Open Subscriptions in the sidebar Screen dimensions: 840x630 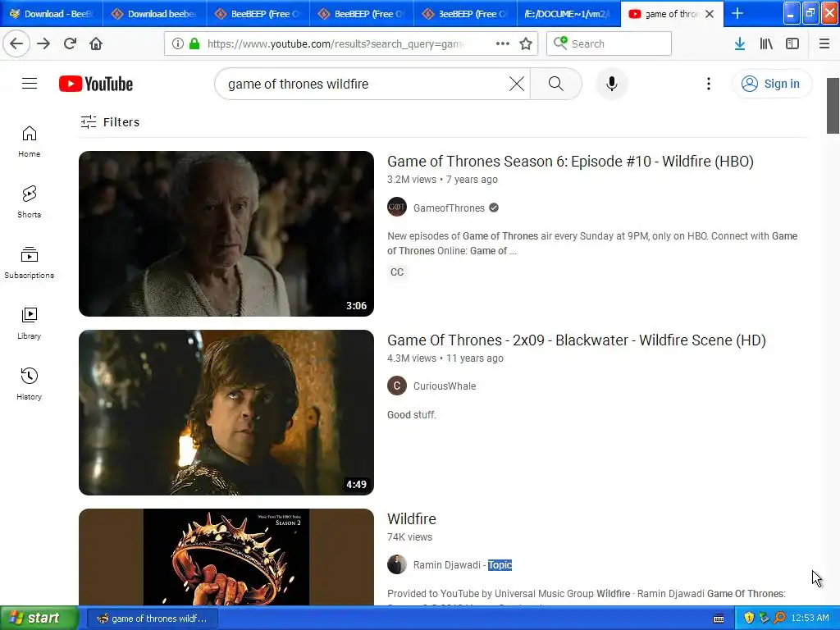[x=29, y=262]
